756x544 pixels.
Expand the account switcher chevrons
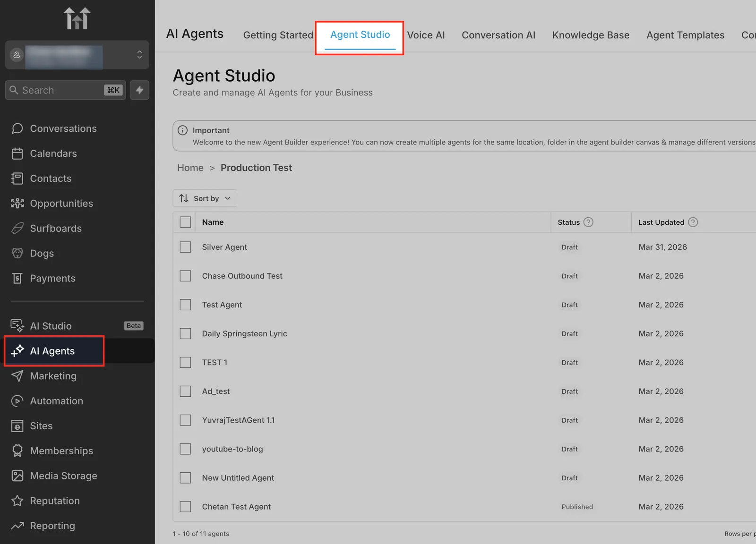(139, 55)
